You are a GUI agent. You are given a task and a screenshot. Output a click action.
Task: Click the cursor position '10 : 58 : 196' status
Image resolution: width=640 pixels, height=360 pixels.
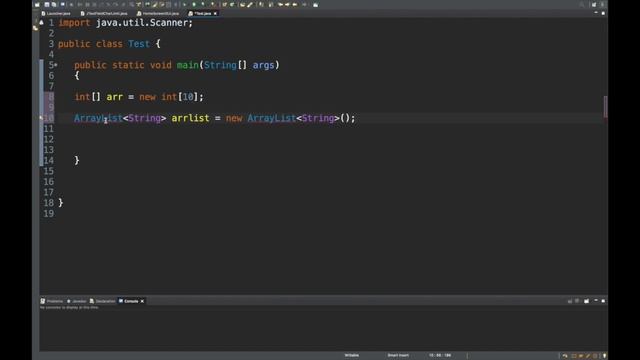[x=440, y=355]
